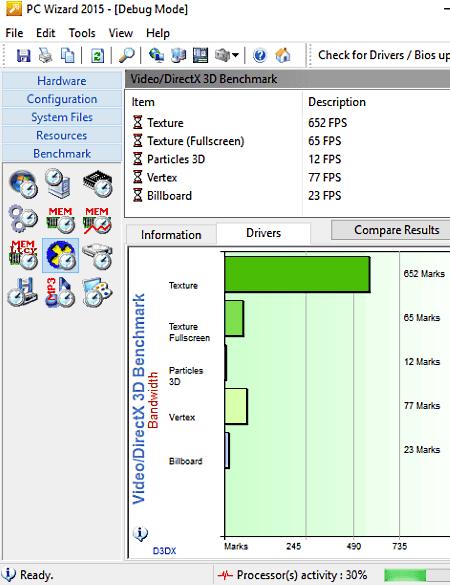Select the Vertex result row
450x585 pixels.
(x=287, y=177)
